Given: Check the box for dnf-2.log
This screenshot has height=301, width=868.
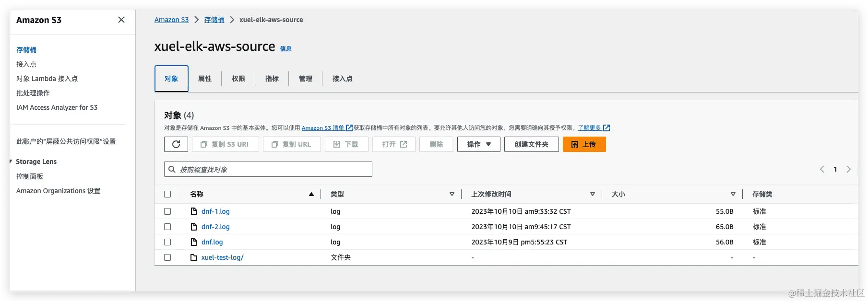Looking at the screenshot, I should pyautogui.click(x=167, y=227).
